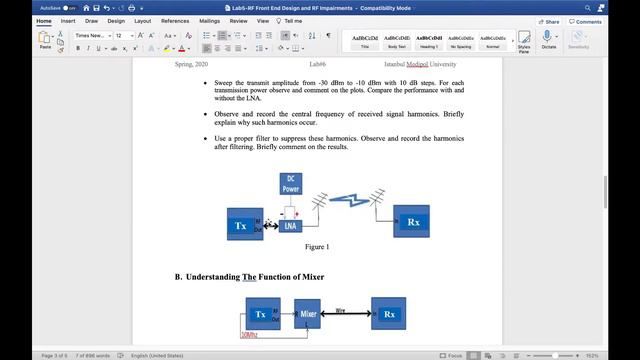
Task: Open the Change Case (Aa) dropdown
Action: 170,36
